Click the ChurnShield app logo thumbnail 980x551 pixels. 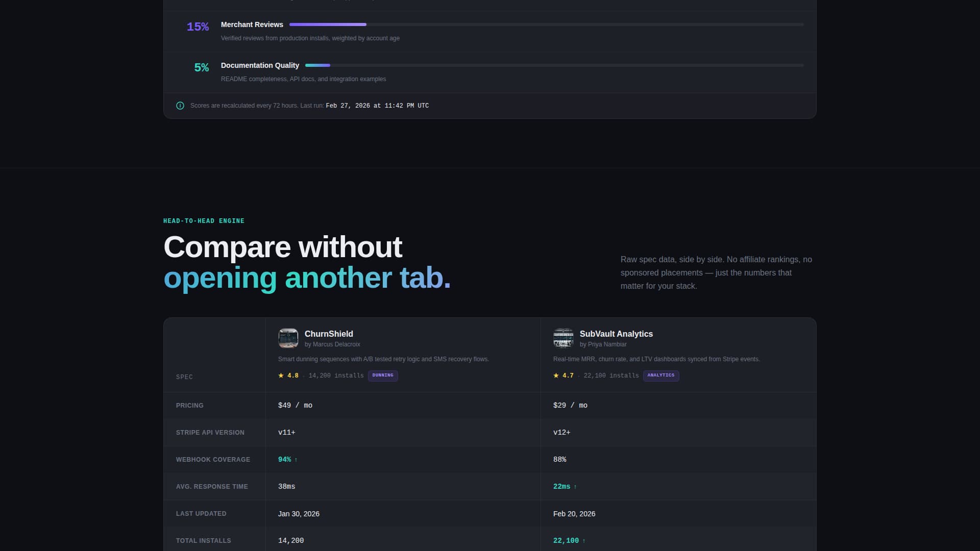tap(288, 338)
